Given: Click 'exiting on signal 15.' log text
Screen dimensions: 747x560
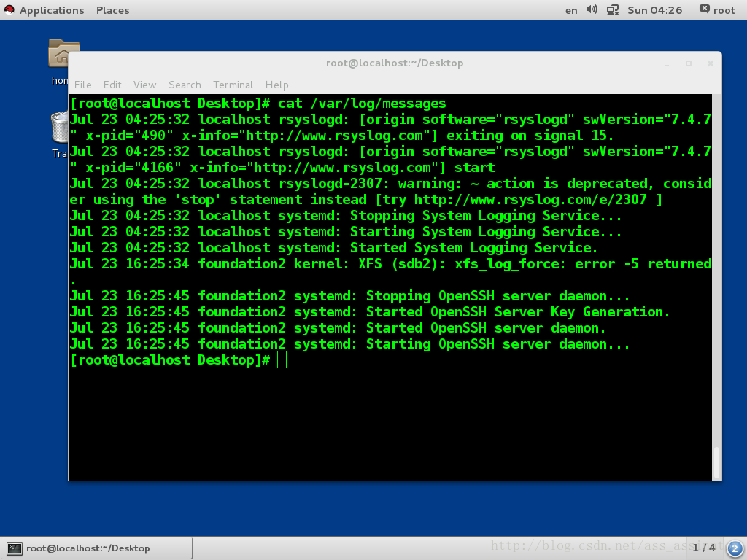Looking at the screenshot, I should pos(530,135).
